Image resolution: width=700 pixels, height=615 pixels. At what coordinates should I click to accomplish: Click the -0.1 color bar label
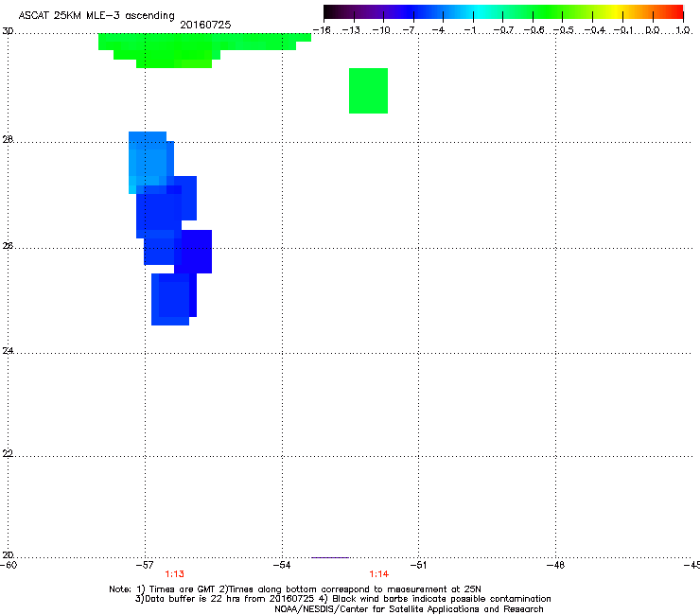[x=623, y=30]
